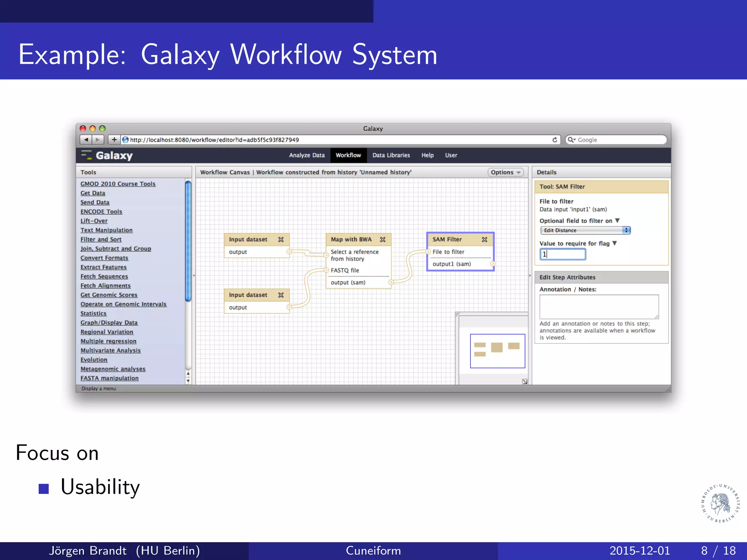747x560 pixels.
Task: Open the Get Data tool section
Action: 93,193
